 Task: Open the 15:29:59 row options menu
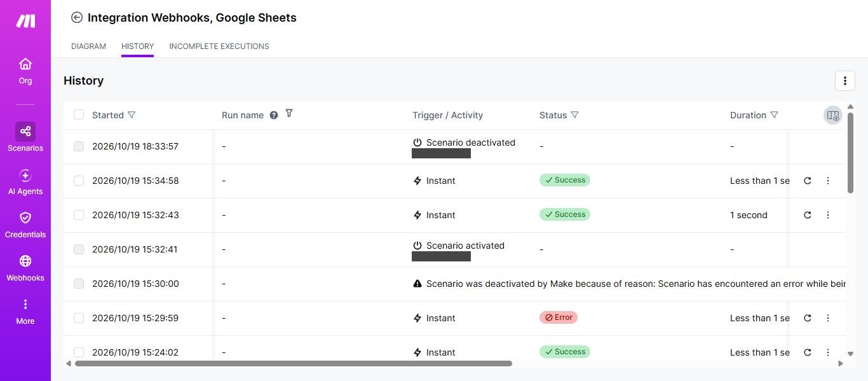pos(828,318)
